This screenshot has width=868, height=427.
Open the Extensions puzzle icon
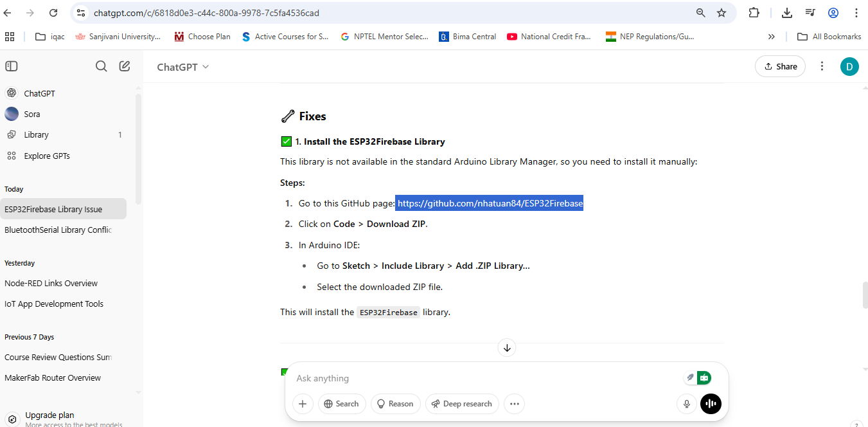754,13
